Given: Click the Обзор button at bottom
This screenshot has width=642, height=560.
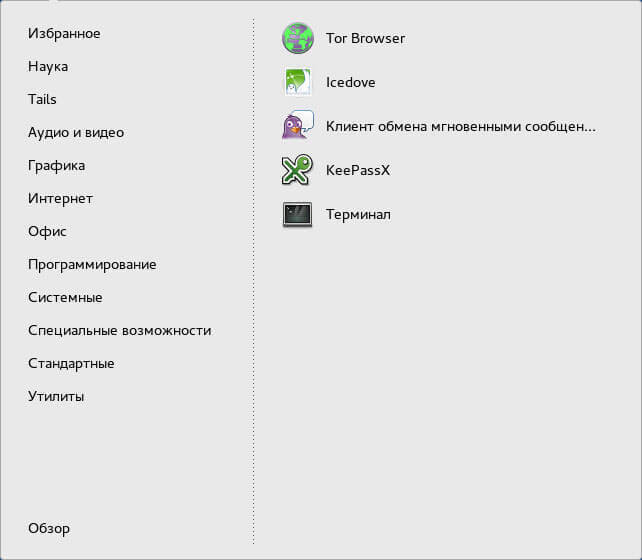Looking at the screenshot, I should point(49,528).
